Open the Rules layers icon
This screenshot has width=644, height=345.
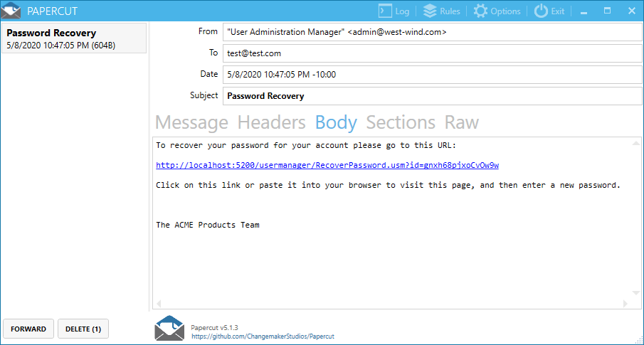click(x=430, y=11)
